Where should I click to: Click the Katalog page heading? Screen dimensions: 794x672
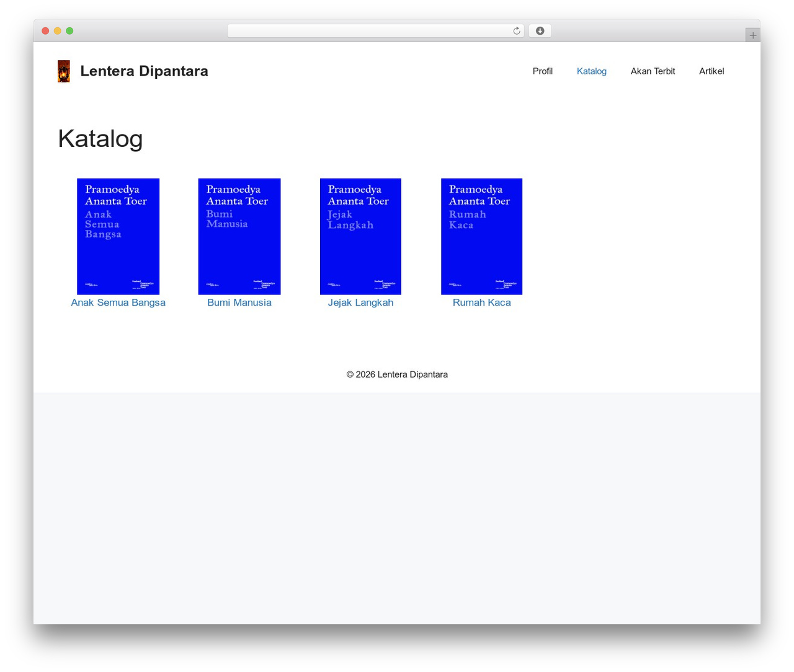point(100,139)
